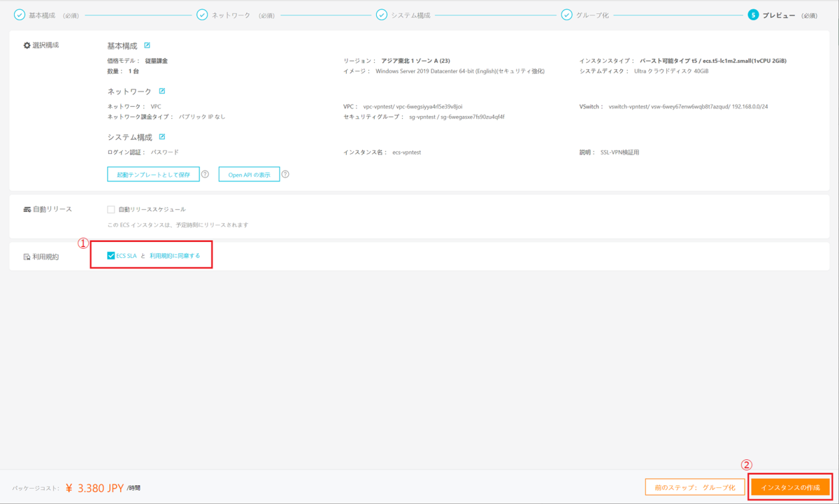Click the 基本構成 section heading
839x504 pixels.
pyautogui.click(x=122, y=46)
